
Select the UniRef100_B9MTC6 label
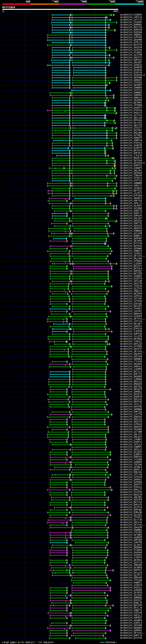(x=131, y=165)
